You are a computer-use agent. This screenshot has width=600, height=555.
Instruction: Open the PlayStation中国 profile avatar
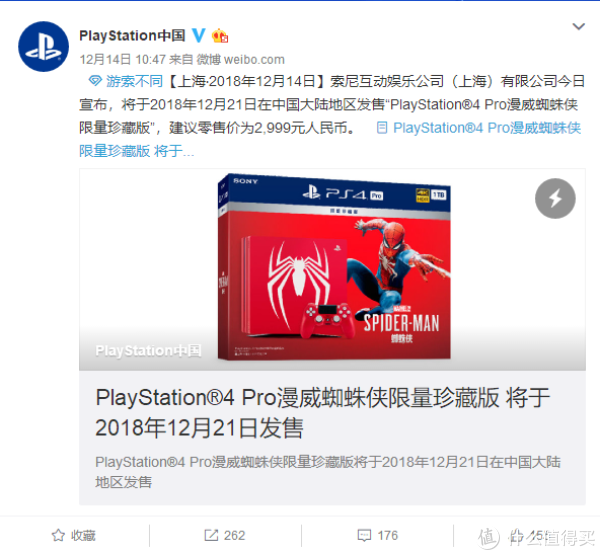pos(44,46)
